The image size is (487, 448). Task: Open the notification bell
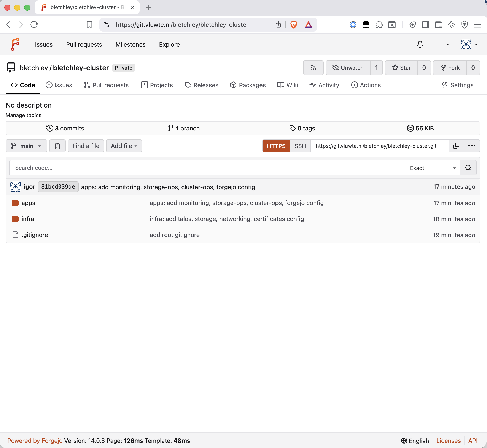click(x=420, y=44)
